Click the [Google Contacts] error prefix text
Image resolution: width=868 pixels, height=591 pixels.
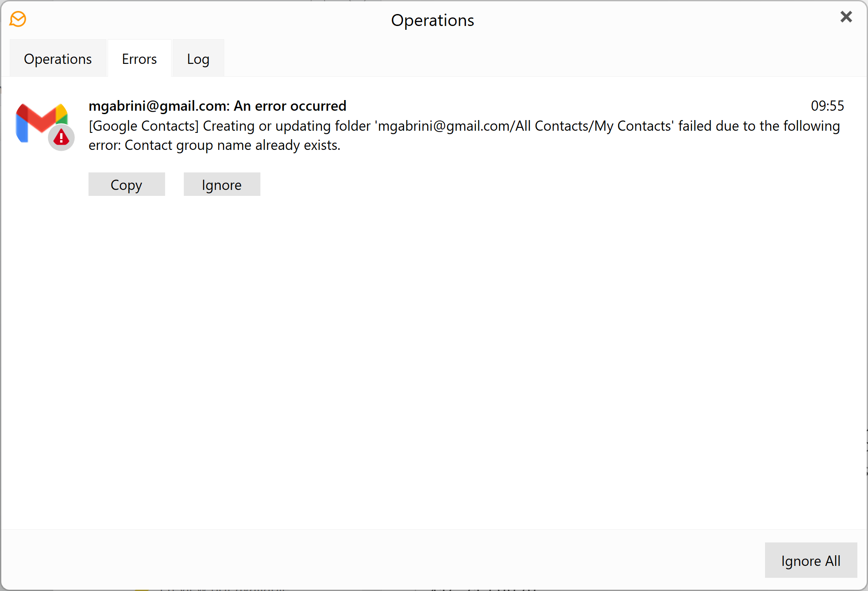click(x=143, y=126)
